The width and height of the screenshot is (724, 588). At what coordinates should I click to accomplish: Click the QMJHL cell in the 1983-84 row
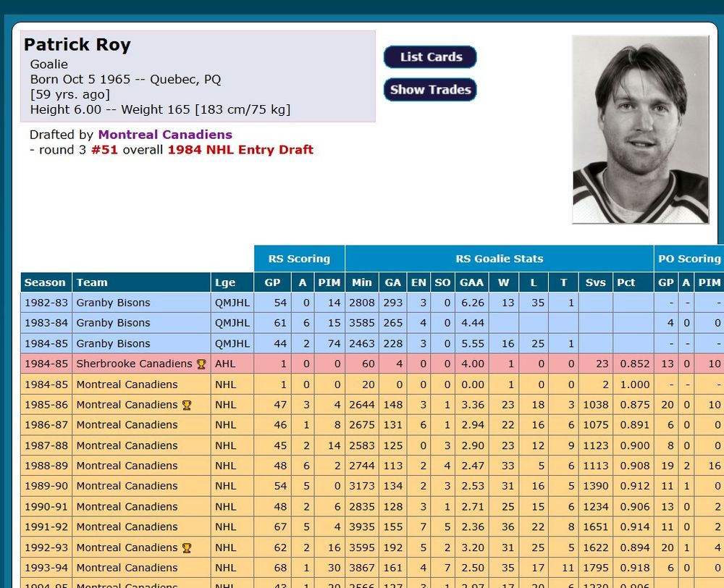[232, 323]
